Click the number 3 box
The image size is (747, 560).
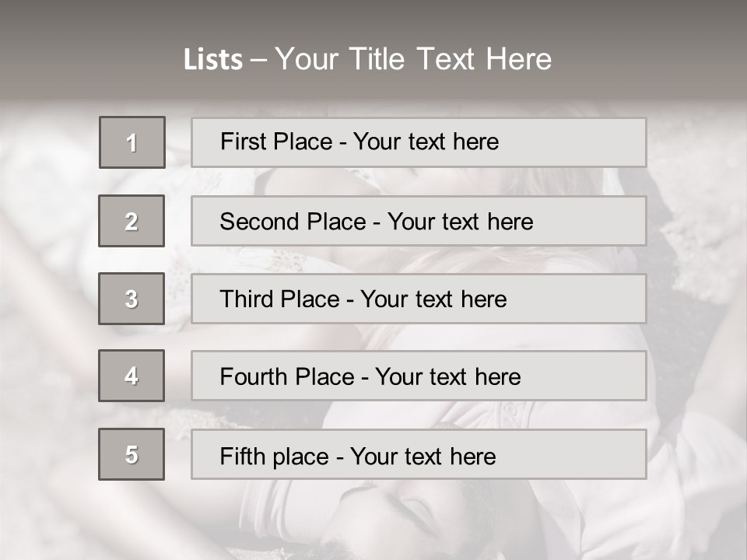(132, 299)
